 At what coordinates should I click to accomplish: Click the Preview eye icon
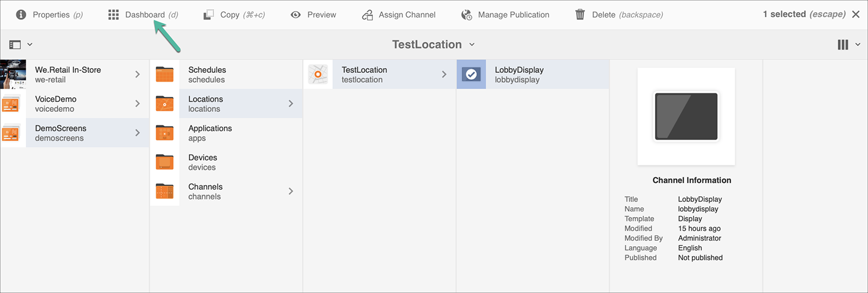click(x=296, y=15)
